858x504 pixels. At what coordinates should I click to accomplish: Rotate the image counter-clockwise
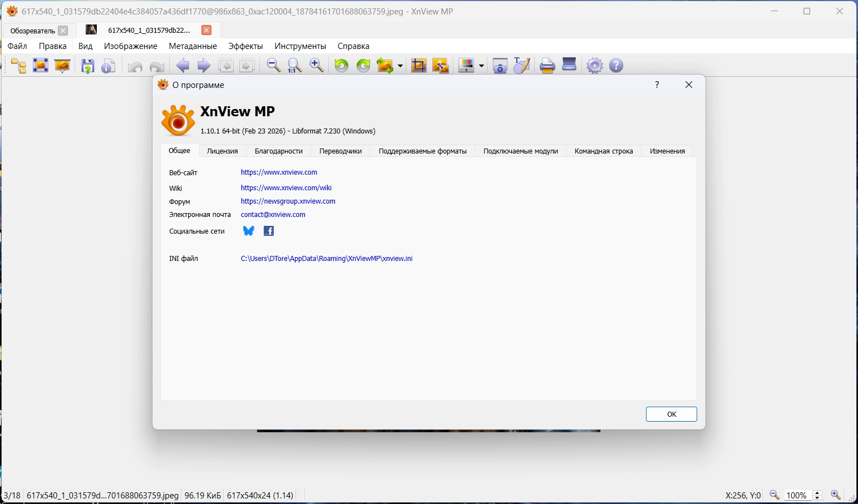[342, 66]
